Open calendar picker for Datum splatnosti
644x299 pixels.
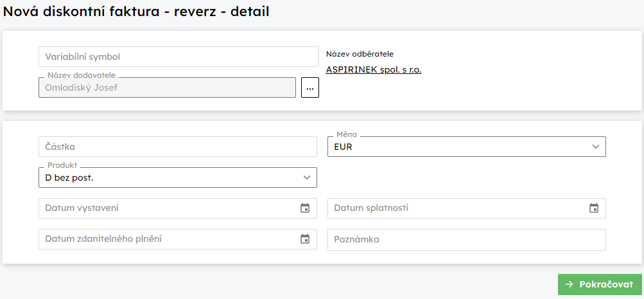coord(594,208)
